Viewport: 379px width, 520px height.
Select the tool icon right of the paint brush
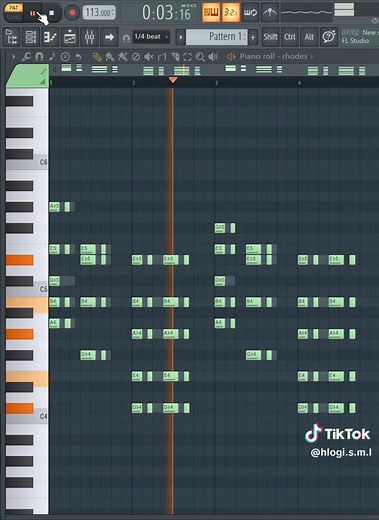(123, 57)
